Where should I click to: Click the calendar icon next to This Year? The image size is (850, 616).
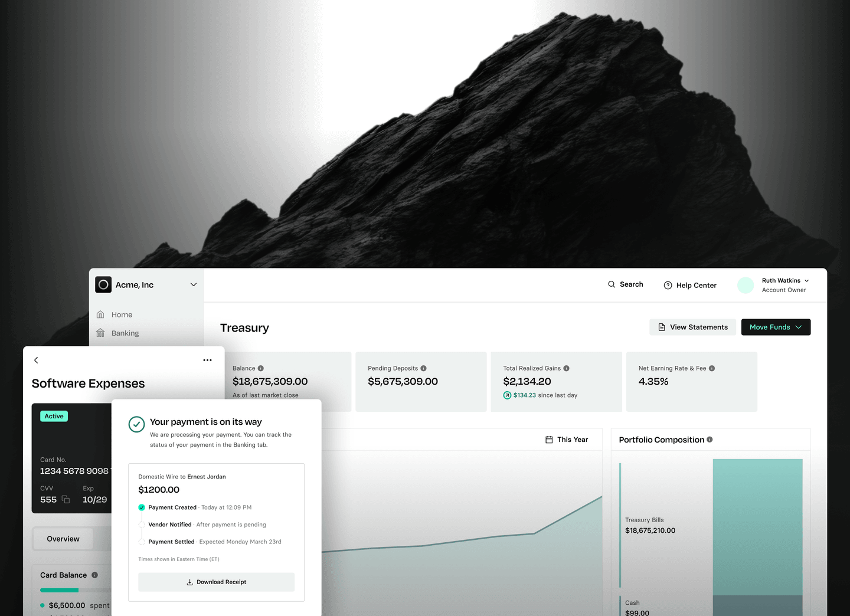pyautogui.click(x=549, y=439)
